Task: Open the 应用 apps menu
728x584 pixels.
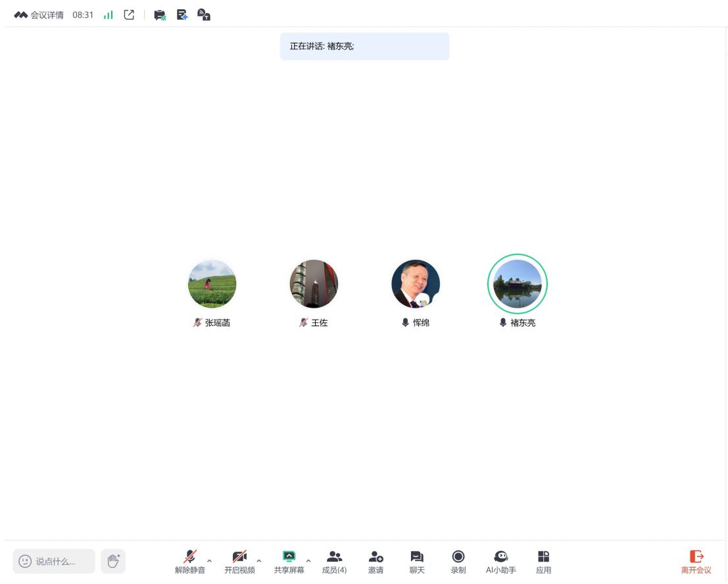Action: 543,562
